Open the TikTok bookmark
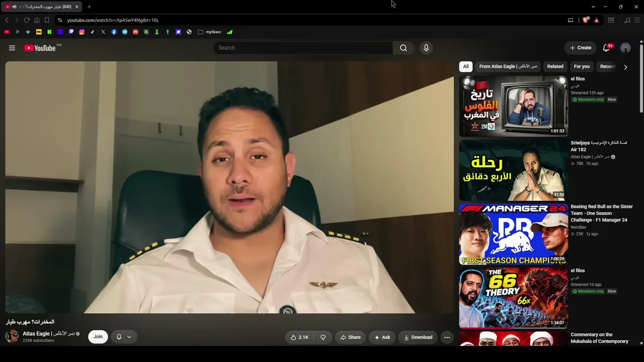 pyautogui.click(x=93, y=32)
